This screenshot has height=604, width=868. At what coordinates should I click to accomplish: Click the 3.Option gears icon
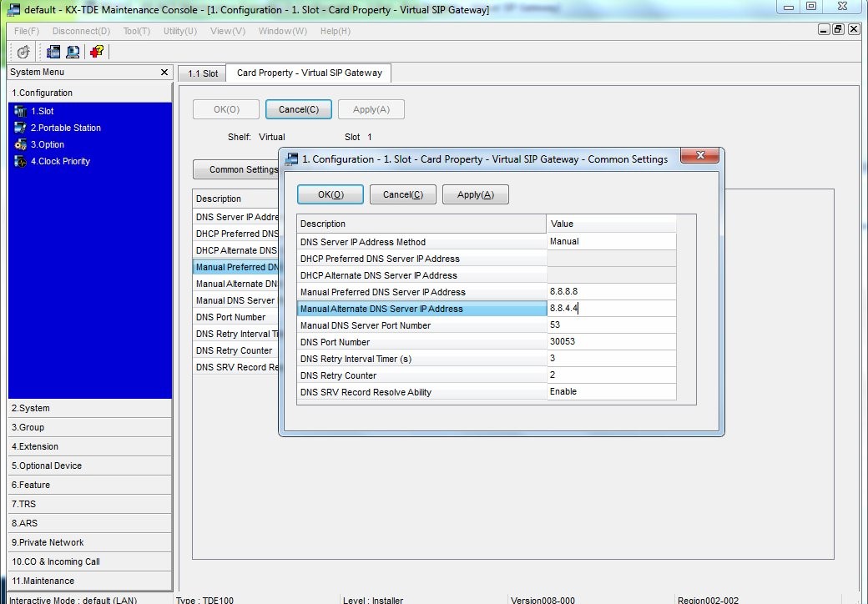21,145
